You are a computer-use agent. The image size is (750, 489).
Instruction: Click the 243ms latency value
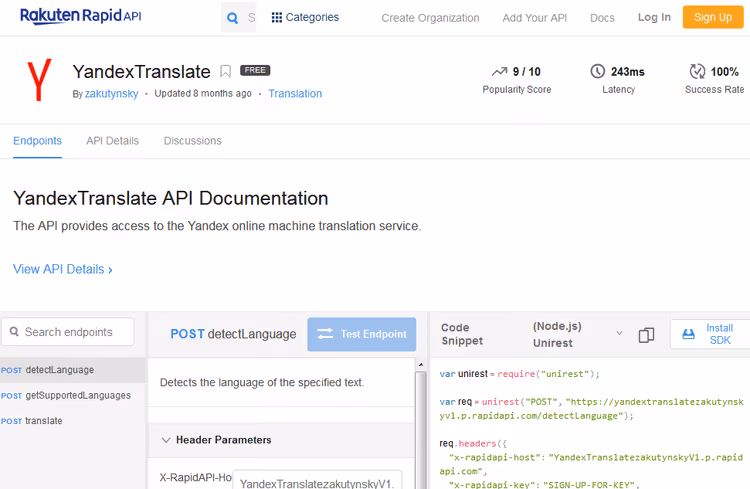click(628, 72)
